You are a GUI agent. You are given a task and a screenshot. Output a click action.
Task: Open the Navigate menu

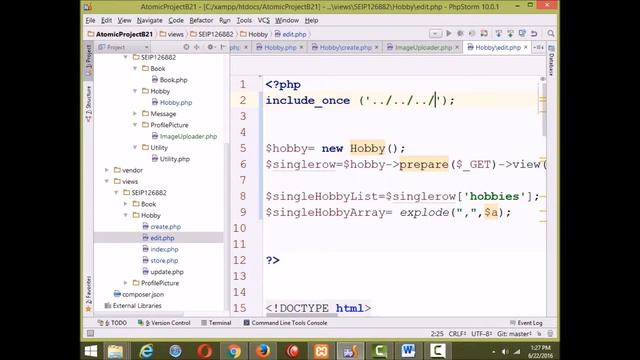[149, 20]
